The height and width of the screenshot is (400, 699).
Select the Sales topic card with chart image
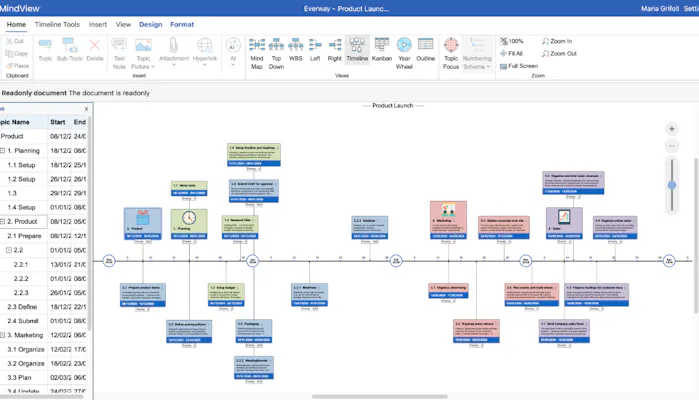(564, 223)
